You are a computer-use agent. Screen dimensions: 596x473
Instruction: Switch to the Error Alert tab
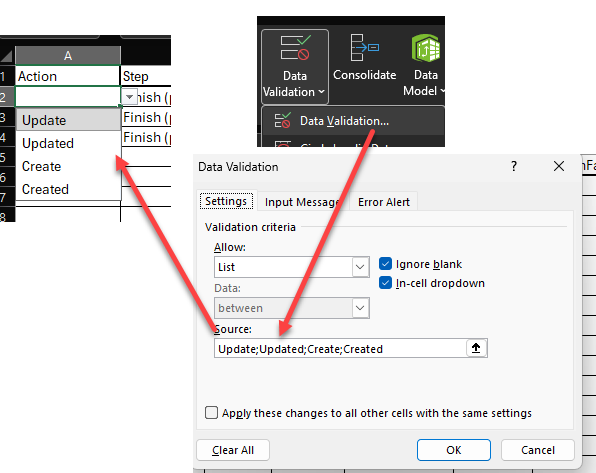tap(384, 202)
